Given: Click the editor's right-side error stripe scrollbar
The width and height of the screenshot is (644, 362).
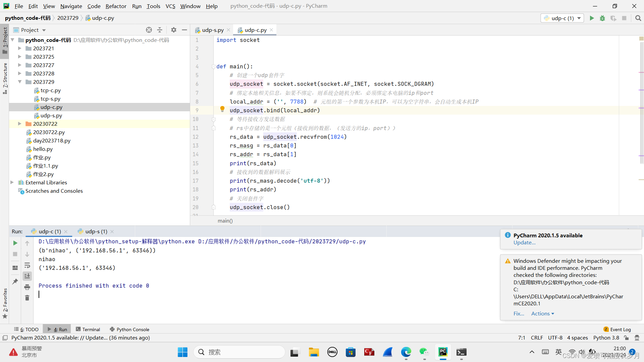Looking at the screenshot, I should (x=641, y=134).
